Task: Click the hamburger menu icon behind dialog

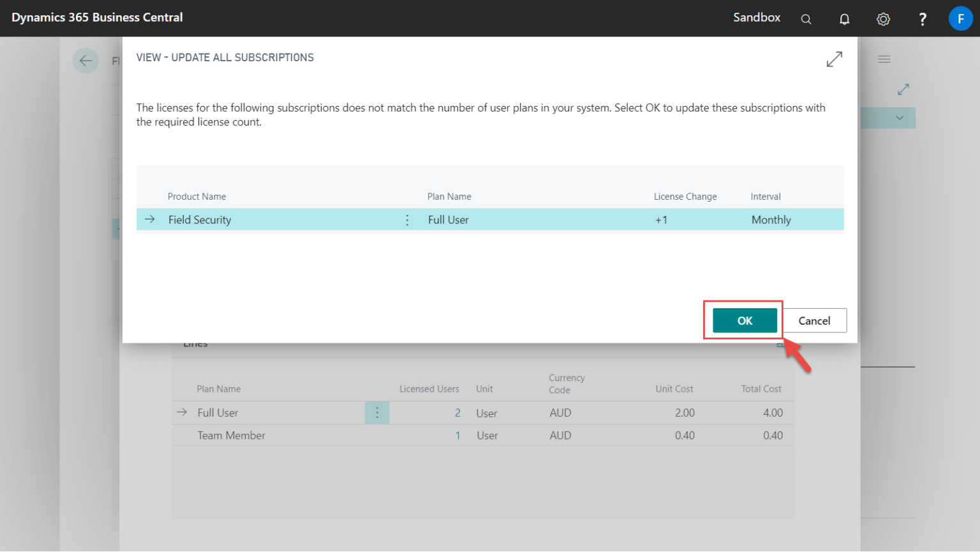Action: point(884,59)
